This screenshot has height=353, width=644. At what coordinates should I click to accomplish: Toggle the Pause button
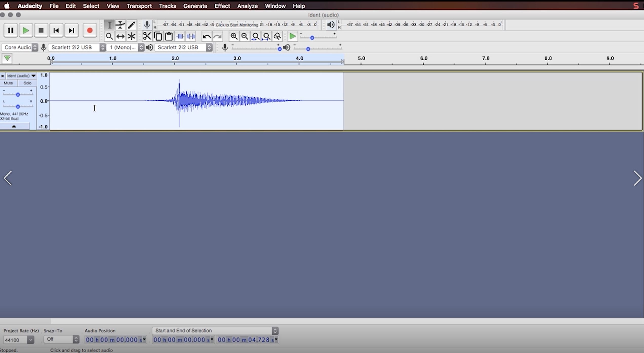(x=10, y=30)
